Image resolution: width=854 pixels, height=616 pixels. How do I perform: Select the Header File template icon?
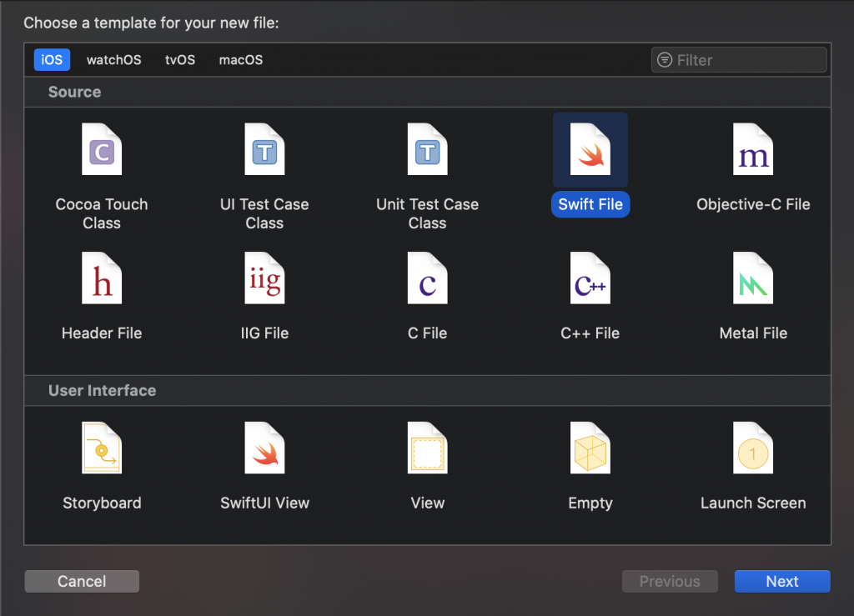(x=102, y=278)
